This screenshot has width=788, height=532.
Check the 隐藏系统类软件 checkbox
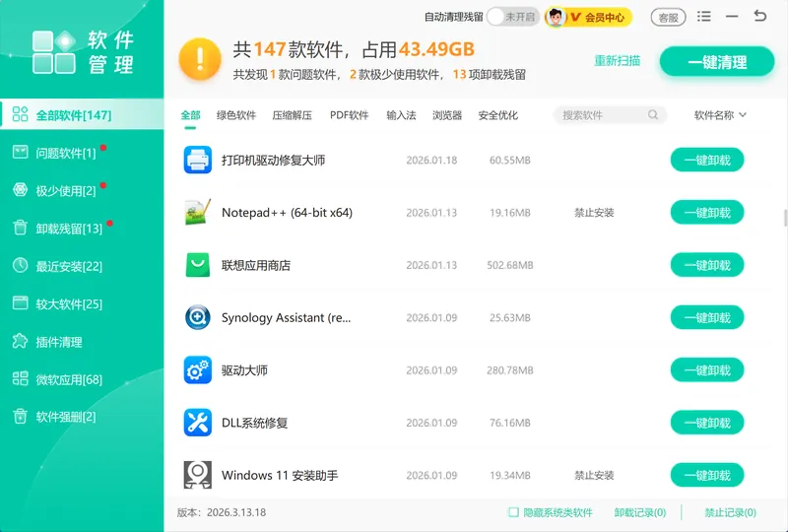point(513,512)
